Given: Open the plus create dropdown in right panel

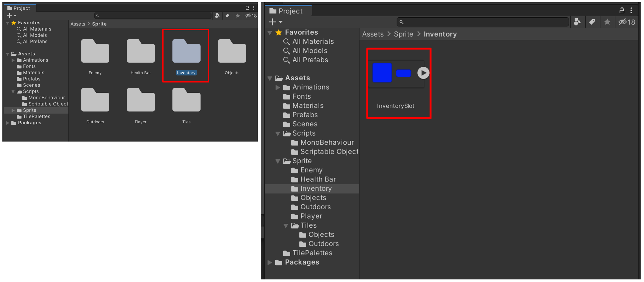Looking at the screenshot, I should pos(275,22).
